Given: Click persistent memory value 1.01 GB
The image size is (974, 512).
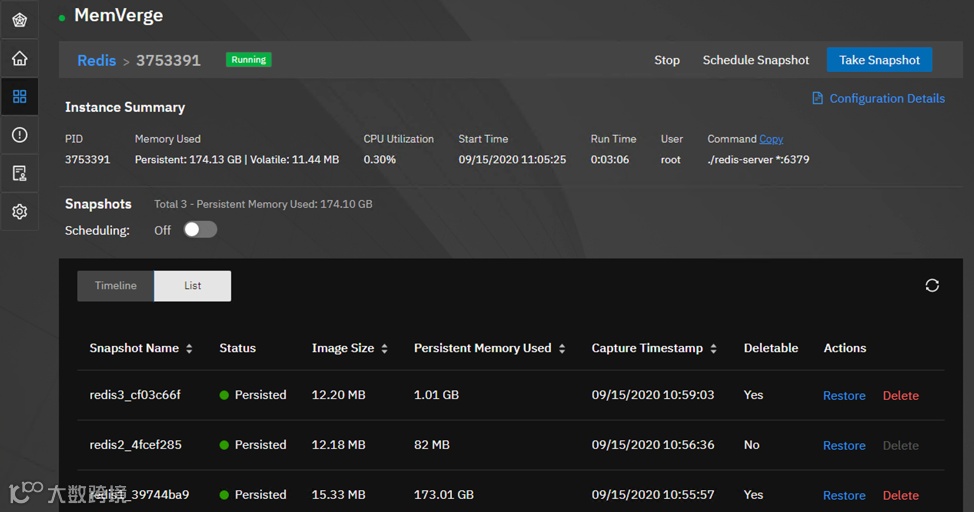Looking at the screenshot, I should tap(436, 395).
